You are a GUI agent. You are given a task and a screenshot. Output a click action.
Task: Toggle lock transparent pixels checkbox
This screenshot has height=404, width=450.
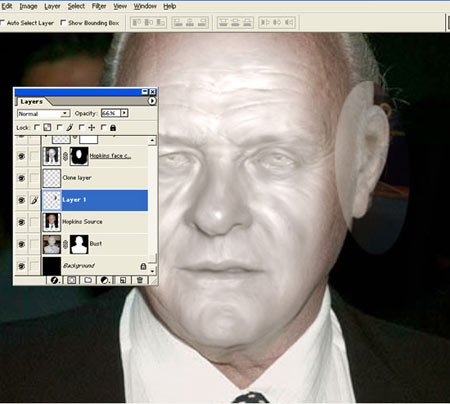(x=37, y=127)
